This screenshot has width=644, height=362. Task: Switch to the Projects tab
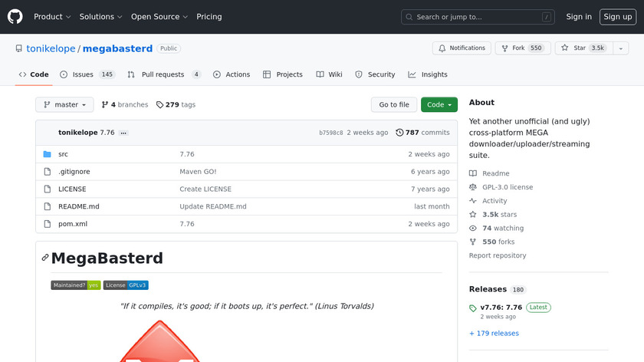point(283,74)
